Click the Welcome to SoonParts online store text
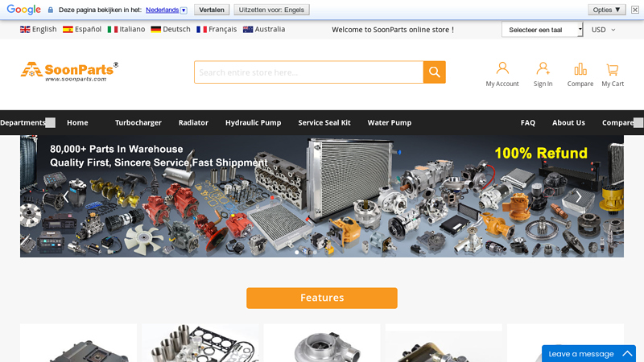Image resolution: width=644 pixels, height=362 pixels. 393,30
